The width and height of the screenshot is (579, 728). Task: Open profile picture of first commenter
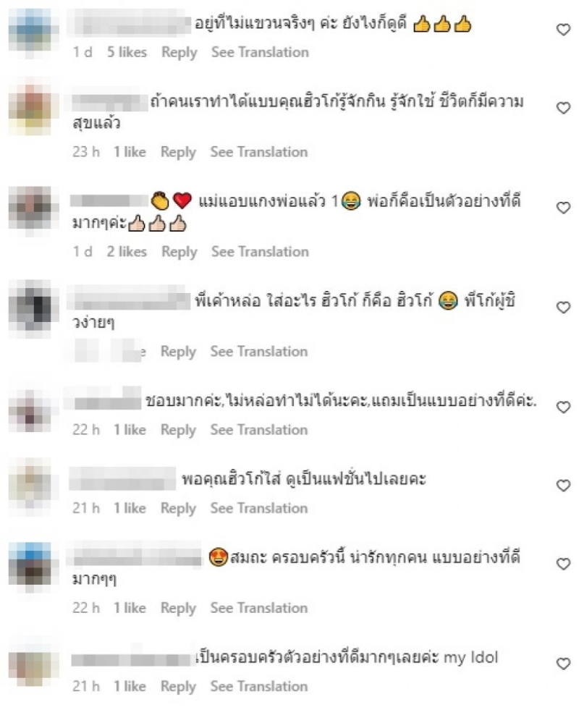(31, 30)
